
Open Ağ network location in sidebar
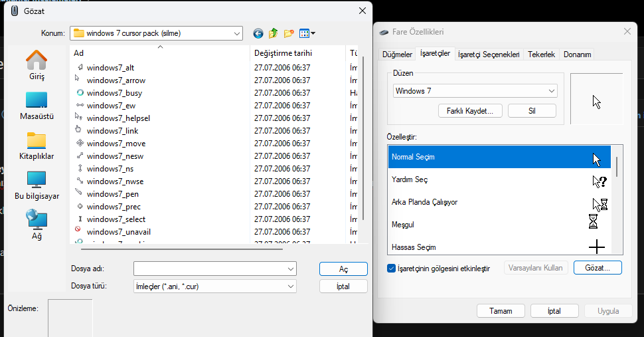[x=37, y=225]
